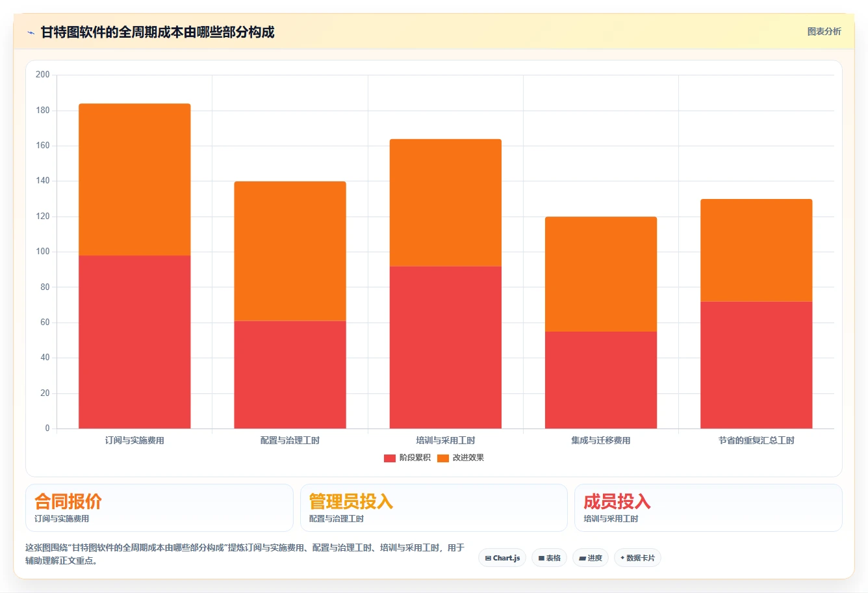Image resolution: width=868 pixels, height=593 pixels.
Task: Select the orange bar segment for 节省的重复汇总工时
Action: 756,250
